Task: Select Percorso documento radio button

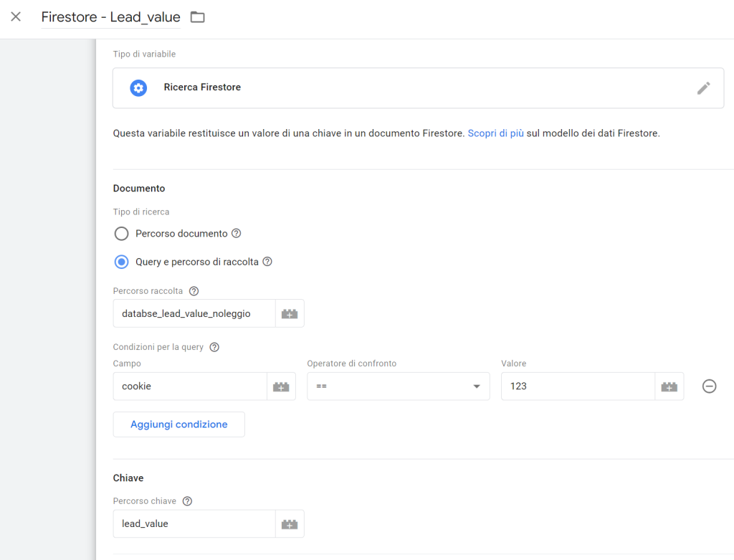Action: tap(122, 234)
